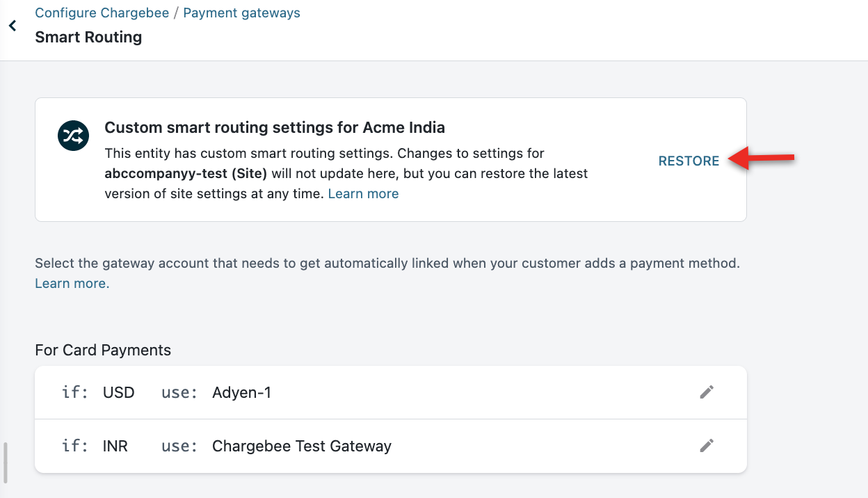This screenshot has height=498, width=868.
Task: Open Configure Chargebee breadcrumb
Action: point(102,13)
